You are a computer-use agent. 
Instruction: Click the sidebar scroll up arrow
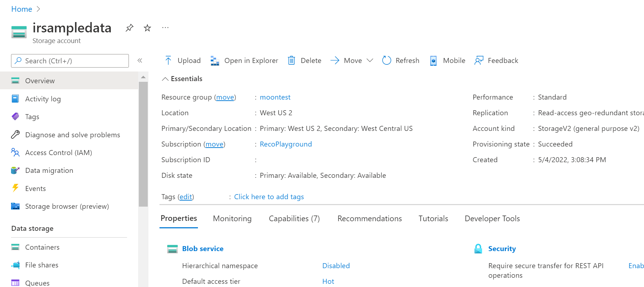coord(143,77)
